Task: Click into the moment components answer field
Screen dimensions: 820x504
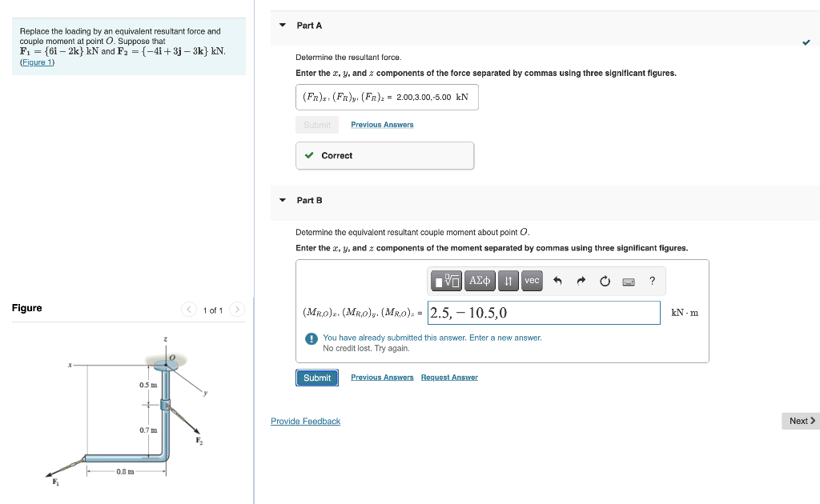Action: [544, 313]
